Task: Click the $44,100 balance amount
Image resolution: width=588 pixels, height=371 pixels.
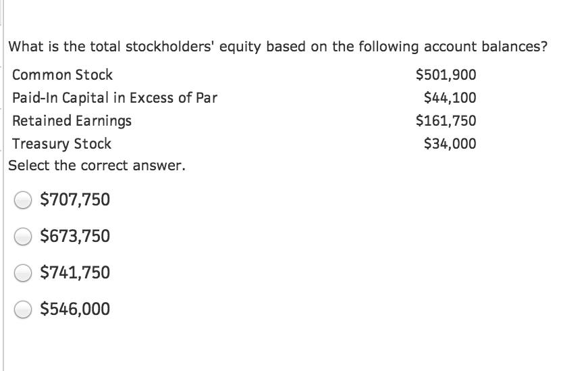Action: [x=450, y=98]
